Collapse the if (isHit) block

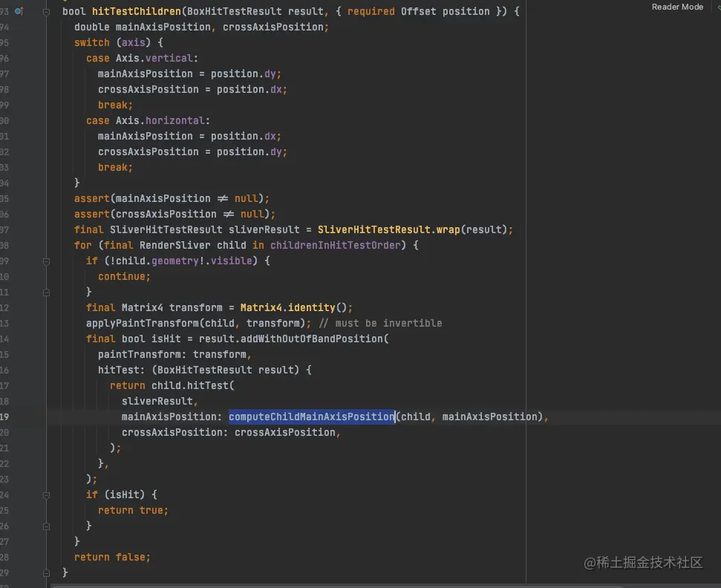point(47,495)
